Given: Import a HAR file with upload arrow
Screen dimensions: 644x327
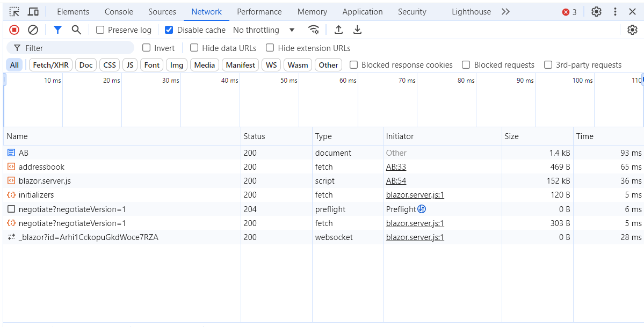Looking at the screenshot, I should tap(338, 30).
